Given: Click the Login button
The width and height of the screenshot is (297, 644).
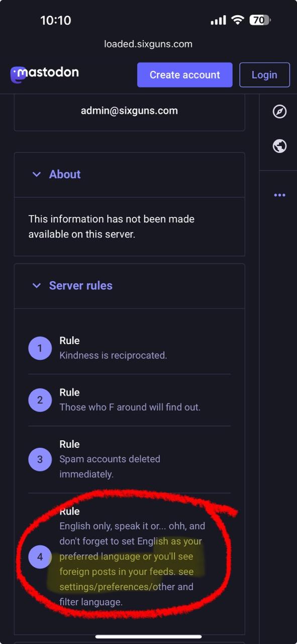Looking at the screenshot, I should [264, 75].
